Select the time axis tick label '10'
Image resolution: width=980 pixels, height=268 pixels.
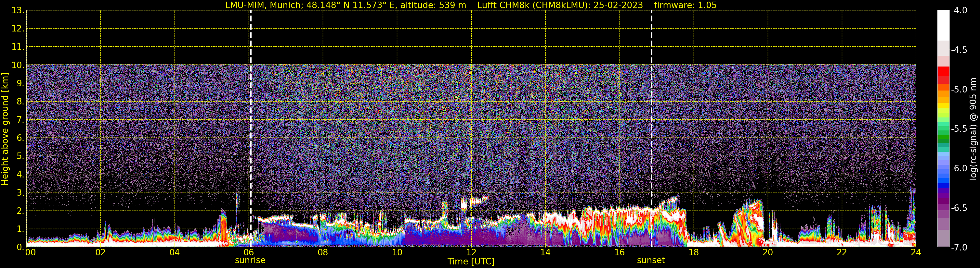pos(397,252)
